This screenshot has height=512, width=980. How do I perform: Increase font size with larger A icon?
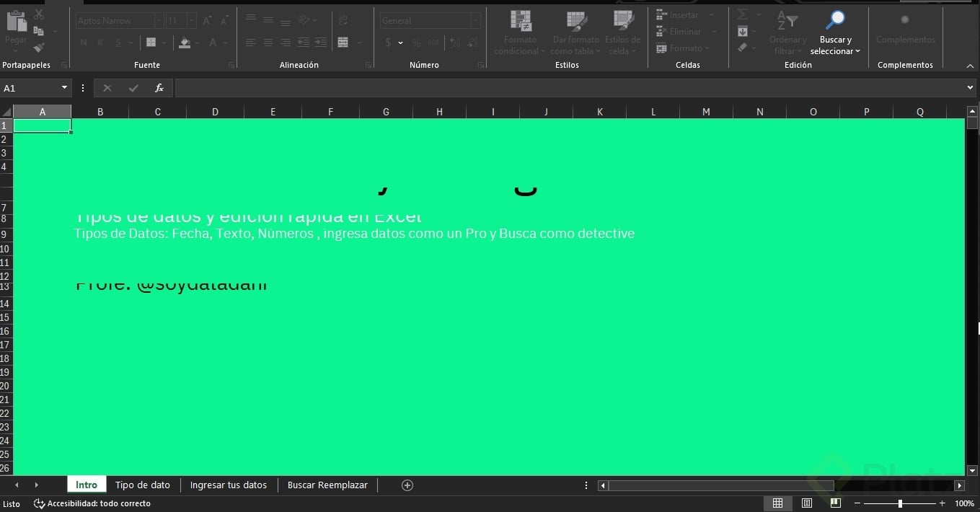point(208,21)
